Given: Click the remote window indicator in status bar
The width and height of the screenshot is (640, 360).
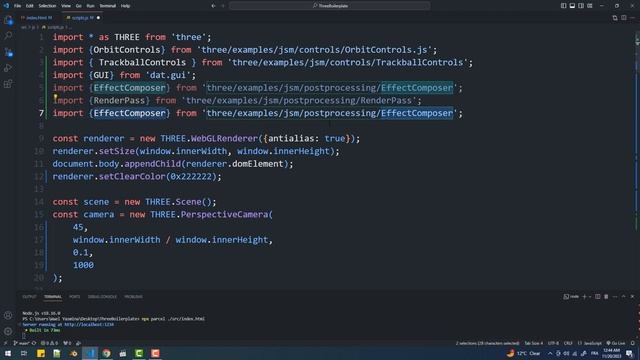Looking at the screenshot, I should tap(5, 343).
